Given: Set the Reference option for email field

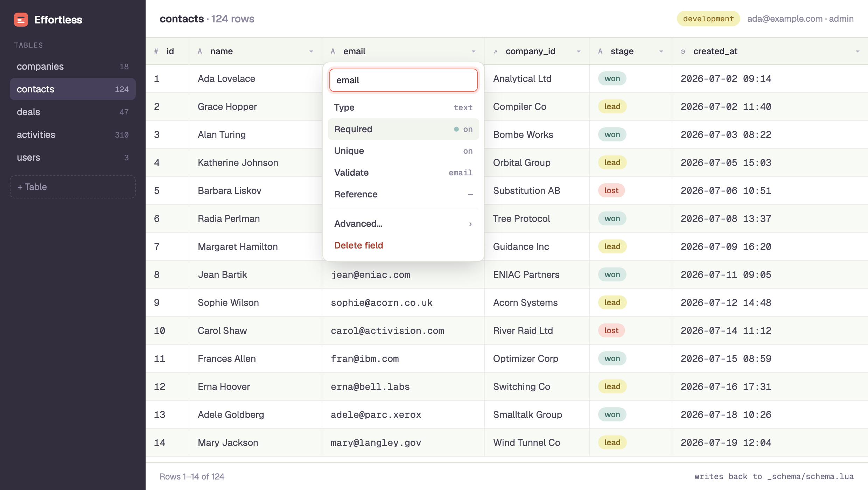Looking at the screenshot, I should click(x=404, y=194).
